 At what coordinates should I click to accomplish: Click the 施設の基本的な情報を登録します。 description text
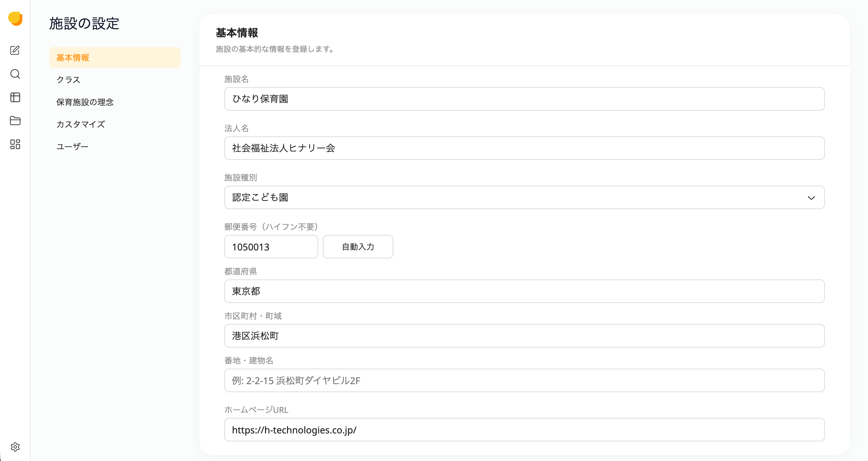click(275, 49)
